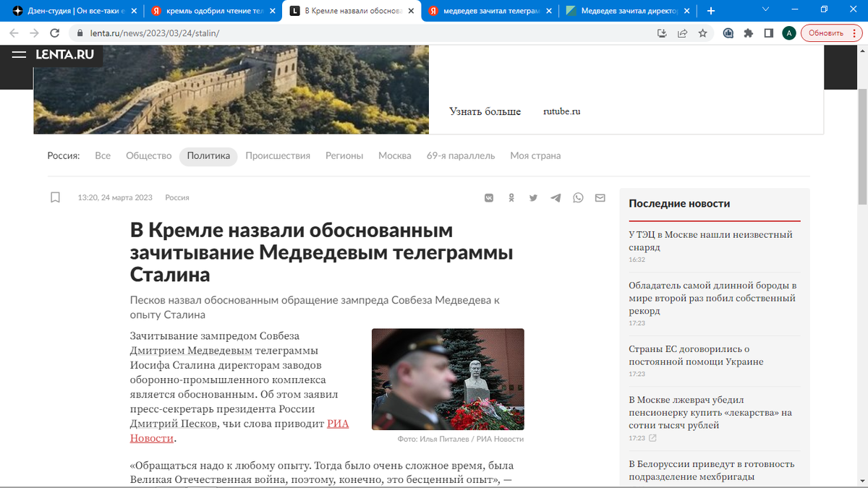Open news about ТЭЦ в Москве снаряд
This screenshot has height=488, width=868.
pos(710,241)
